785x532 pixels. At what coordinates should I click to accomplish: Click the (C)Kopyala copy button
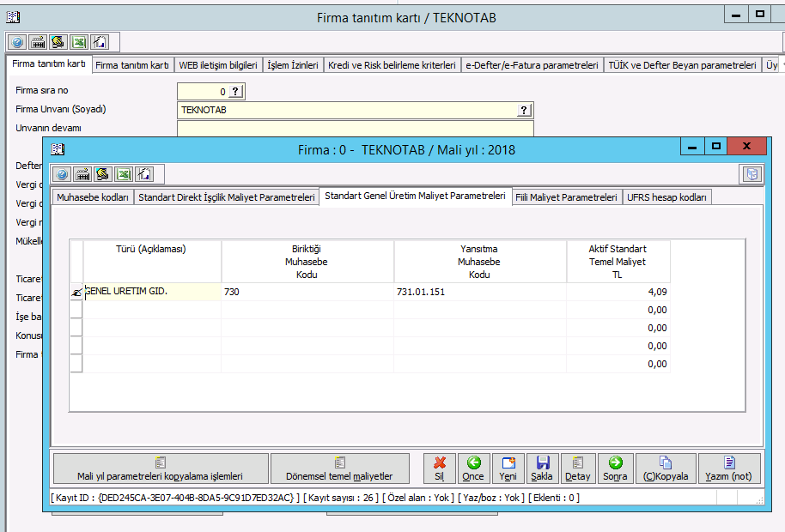[665, 469]
